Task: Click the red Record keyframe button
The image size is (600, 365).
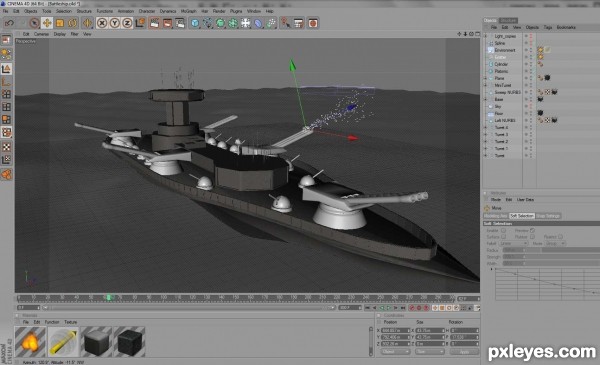Action: click(x=412, y=308)
